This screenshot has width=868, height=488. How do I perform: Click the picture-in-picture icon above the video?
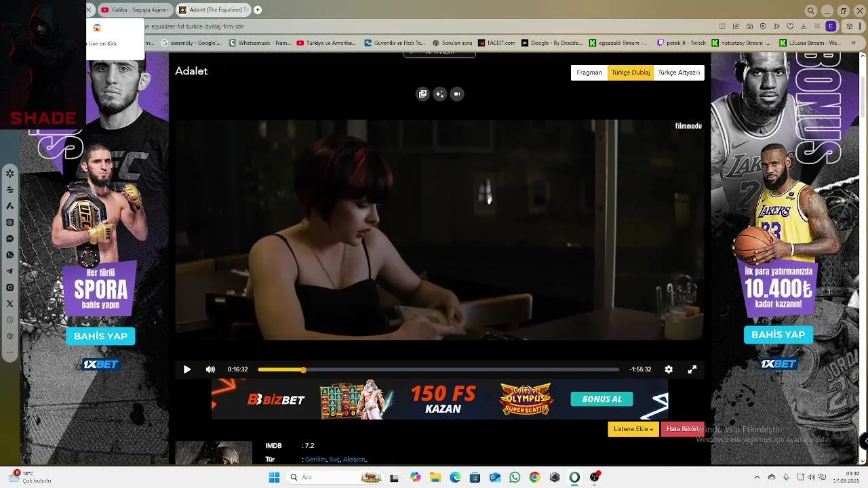click(x=422, y=94)
